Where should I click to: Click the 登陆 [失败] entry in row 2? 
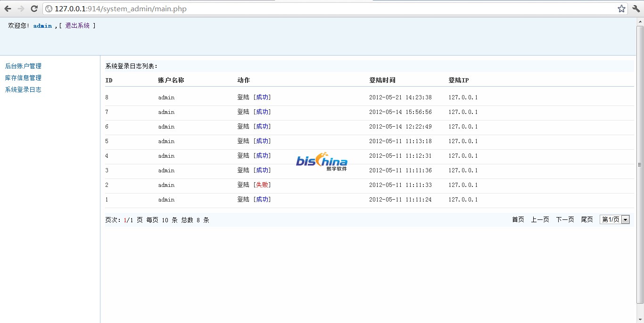(254, 185)
